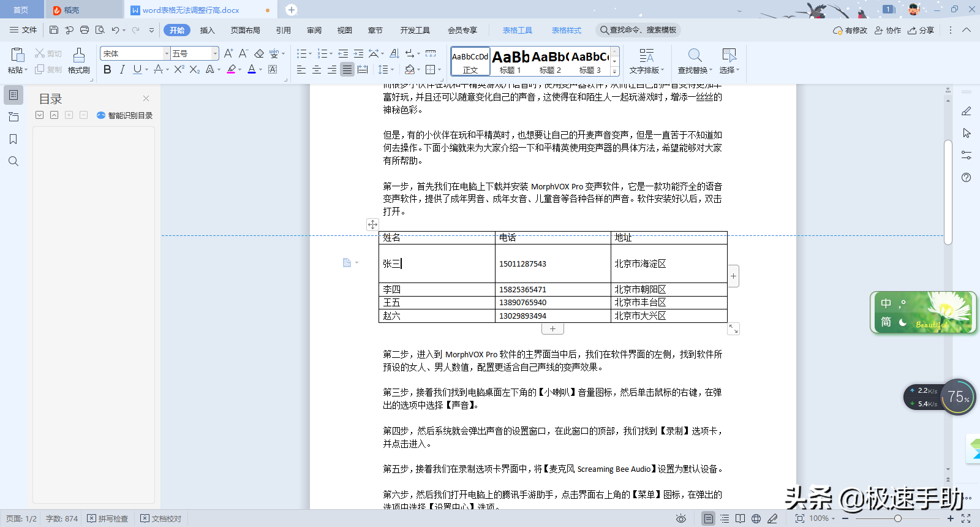980x527 pixels.
Task: Click the zoom slider handle in status bar
Action: pos(897,518)
